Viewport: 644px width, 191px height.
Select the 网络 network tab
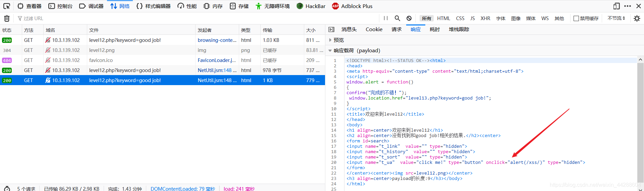120,6
